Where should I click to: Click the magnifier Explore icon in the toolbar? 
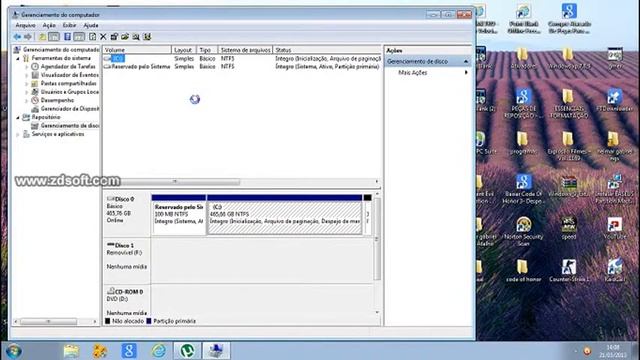136,37
